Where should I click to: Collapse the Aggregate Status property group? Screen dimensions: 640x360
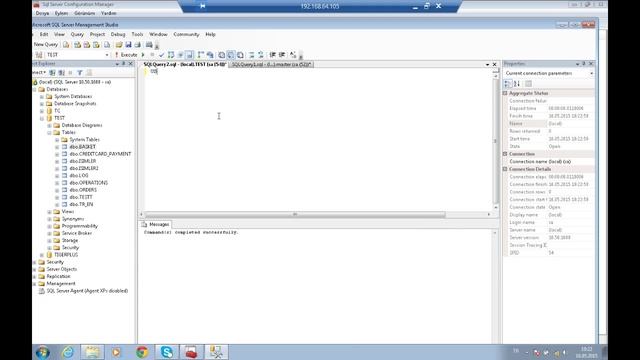[x=505, y=93]
